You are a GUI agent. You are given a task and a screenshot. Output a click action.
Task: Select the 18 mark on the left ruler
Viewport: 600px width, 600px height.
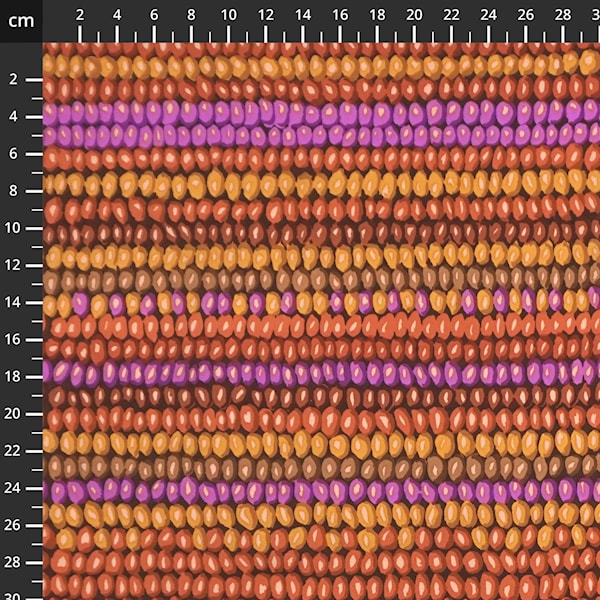pyautogui.click(x=15, y=376)
